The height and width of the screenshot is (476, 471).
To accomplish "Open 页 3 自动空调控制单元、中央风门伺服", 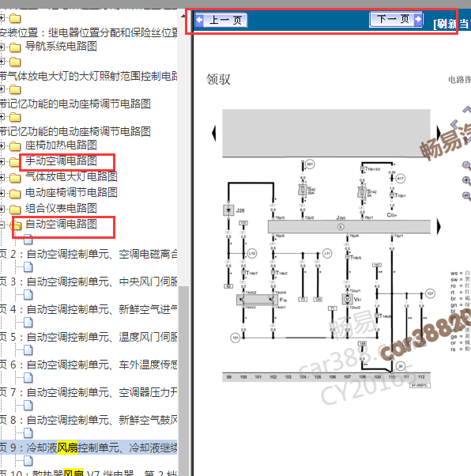I will tap(89, 281).
